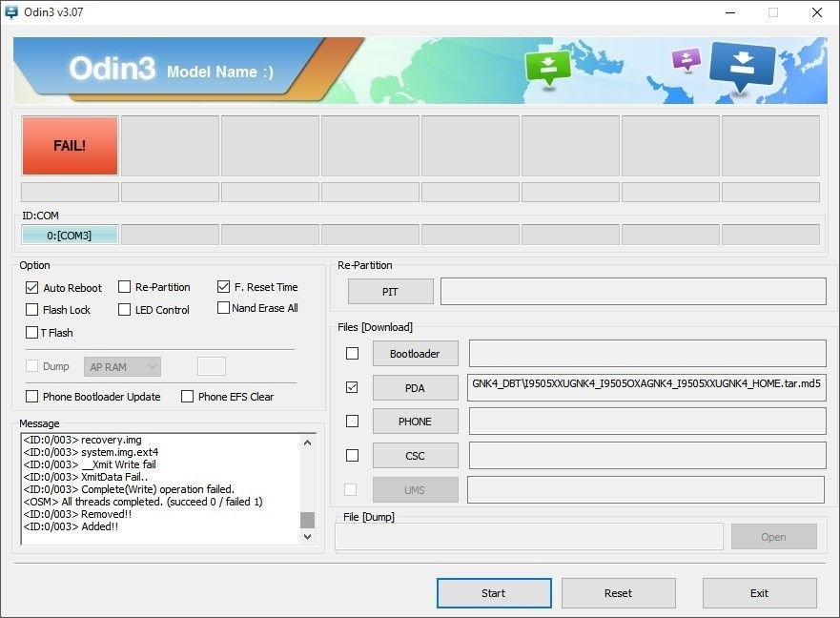Screen dimensions: 840x618
Task: Click the Exit button
Action: click(x=760, y=593)
